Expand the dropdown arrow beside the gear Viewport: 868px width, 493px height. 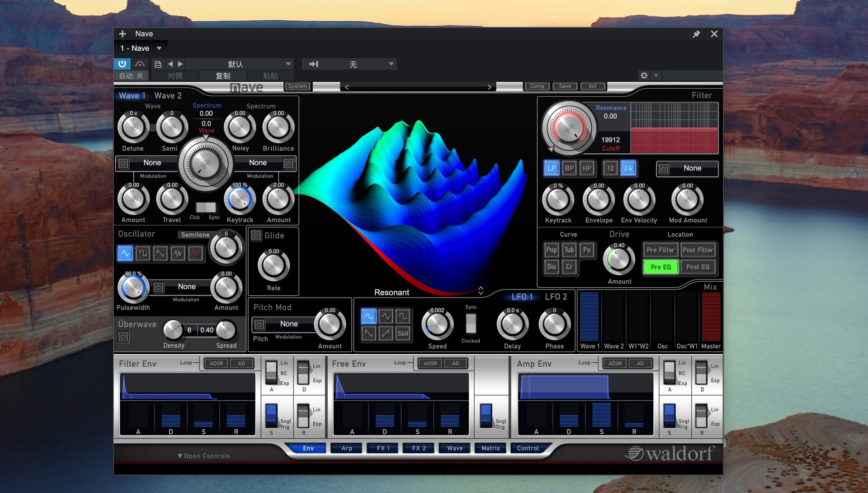tap(656, 76)
